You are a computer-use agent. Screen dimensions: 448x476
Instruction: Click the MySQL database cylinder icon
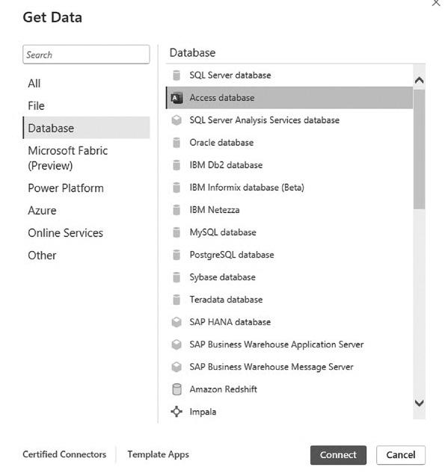[177, 232]
